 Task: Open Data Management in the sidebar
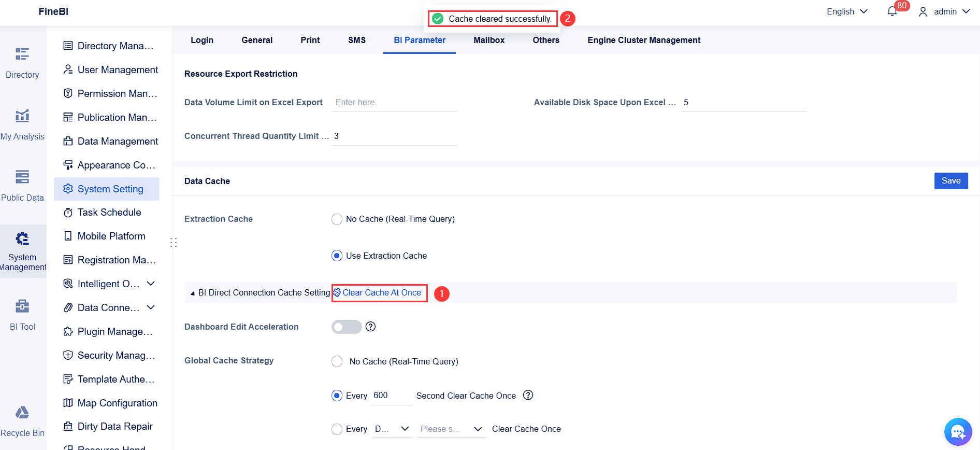pos(107,141)
